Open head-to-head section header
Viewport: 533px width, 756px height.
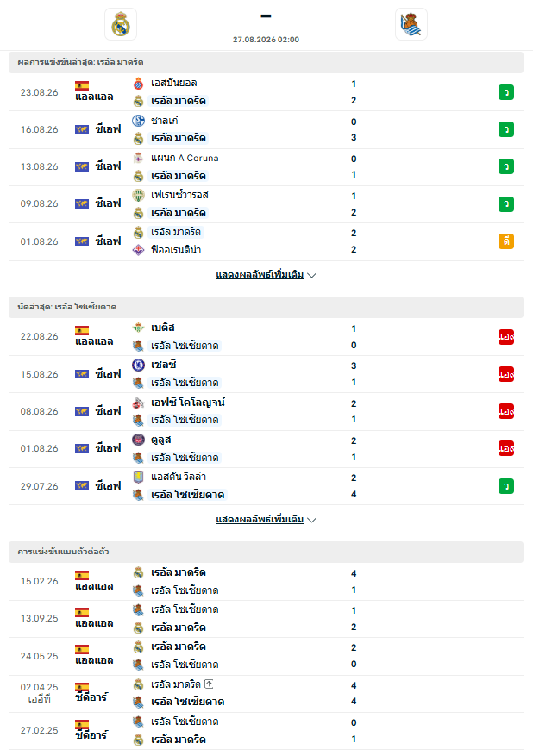coord(266,552)
